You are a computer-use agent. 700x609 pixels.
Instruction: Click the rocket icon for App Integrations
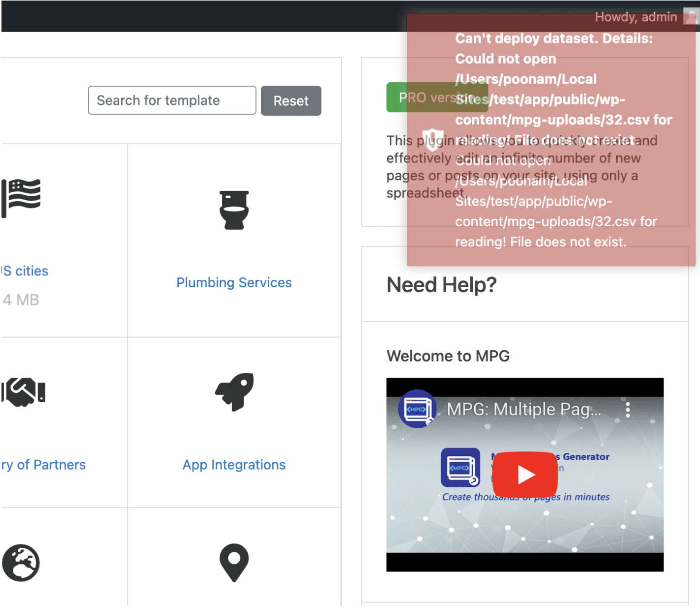click(234, 392)
